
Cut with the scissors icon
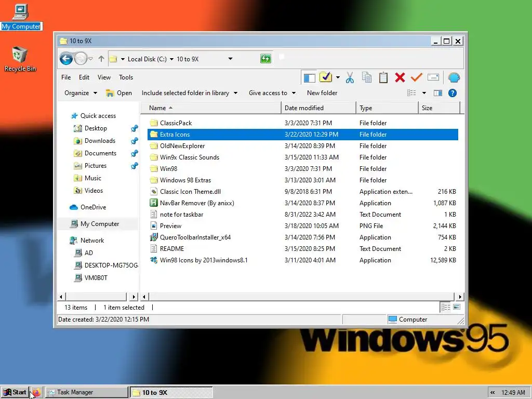point(350,78)
